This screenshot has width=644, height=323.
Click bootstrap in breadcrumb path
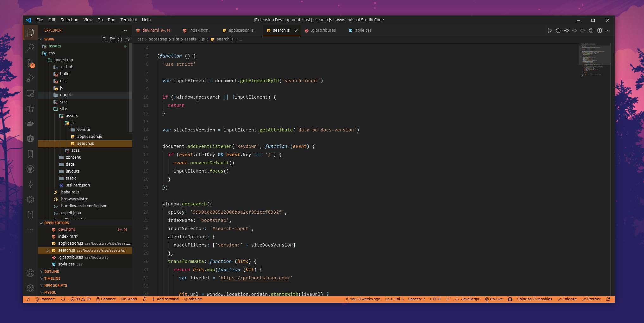click(158, 39)
